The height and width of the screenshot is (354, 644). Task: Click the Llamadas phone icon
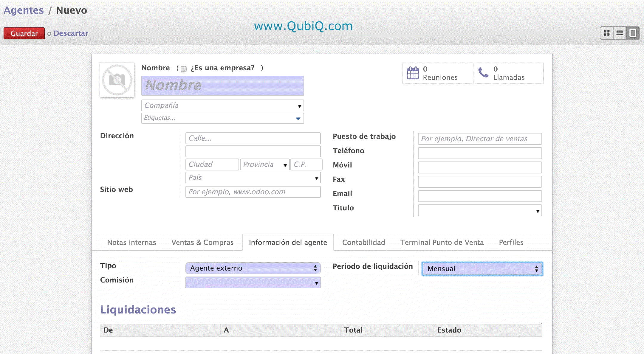[483, 73]
